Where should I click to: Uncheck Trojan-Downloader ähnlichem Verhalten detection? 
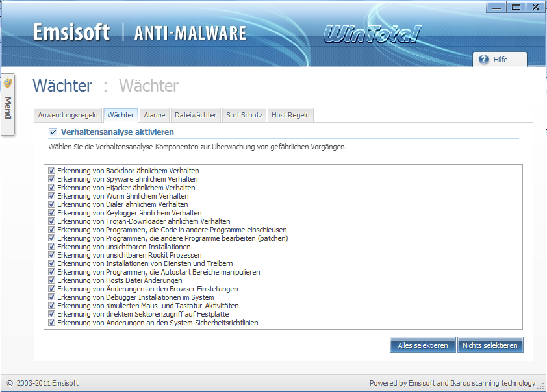(x=51, y=221)
